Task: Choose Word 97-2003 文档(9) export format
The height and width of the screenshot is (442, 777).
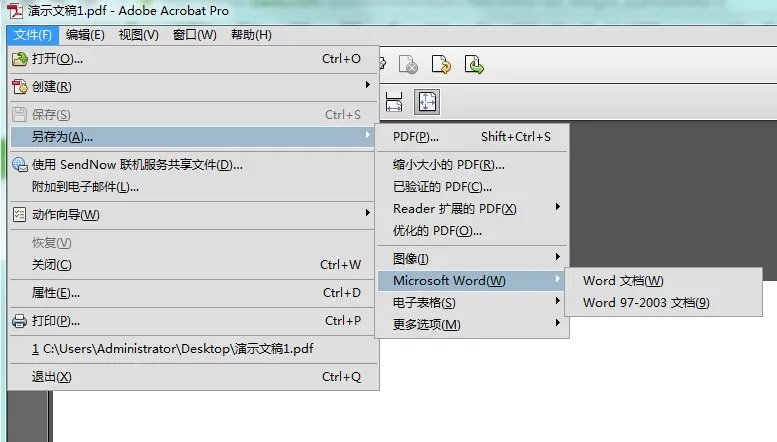Action: click(664, 303)
